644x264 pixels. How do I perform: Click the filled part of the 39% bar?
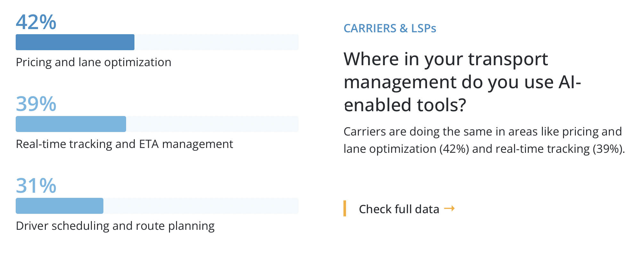coord(71,124)
